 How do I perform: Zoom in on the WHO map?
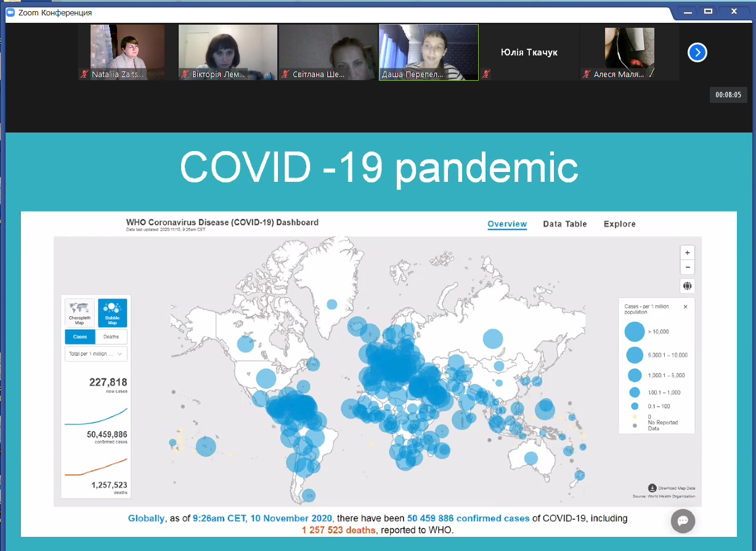coord(687,253)
